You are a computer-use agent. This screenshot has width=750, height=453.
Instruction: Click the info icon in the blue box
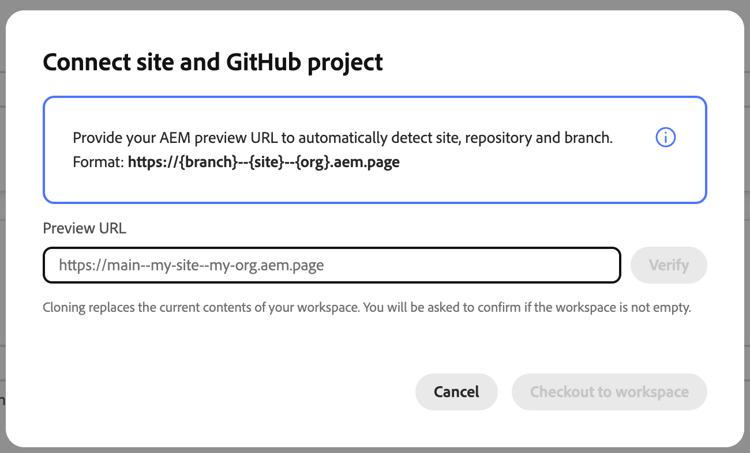point(665,137)
